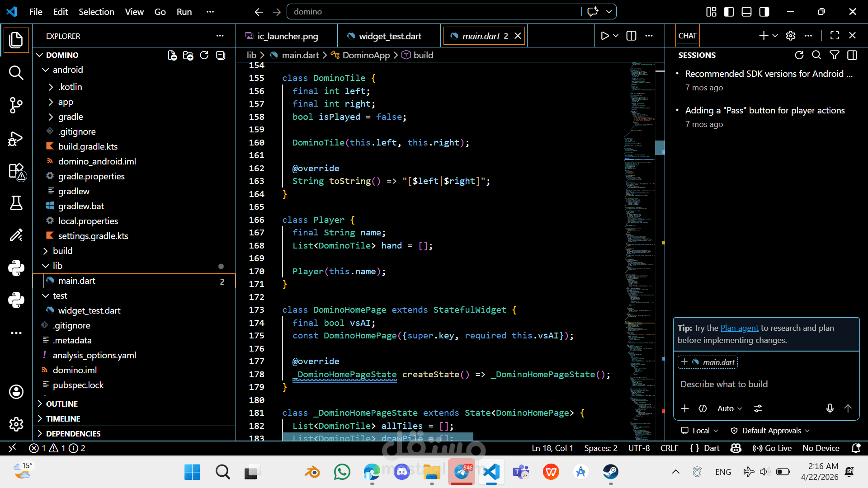This screenshot has height=488, width=868.
Task: Click the Plan agent link
Action: click(739, 328)
